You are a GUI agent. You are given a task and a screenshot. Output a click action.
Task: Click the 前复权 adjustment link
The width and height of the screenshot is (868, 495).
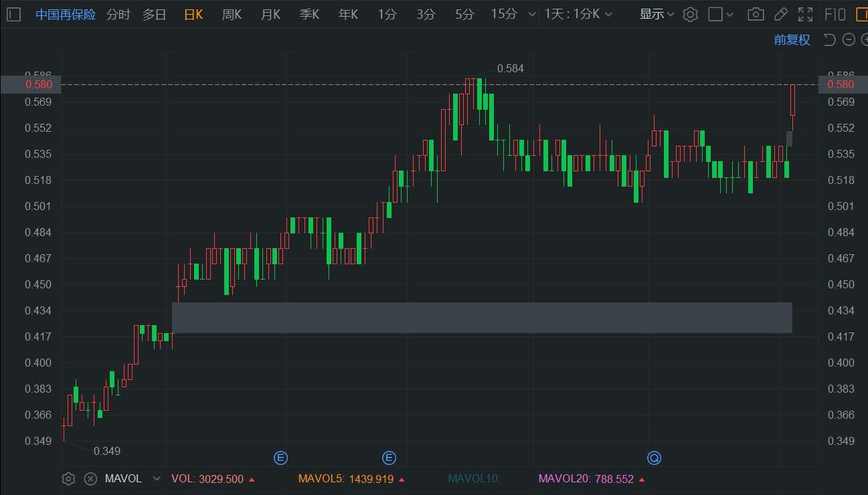pos(792,40)
